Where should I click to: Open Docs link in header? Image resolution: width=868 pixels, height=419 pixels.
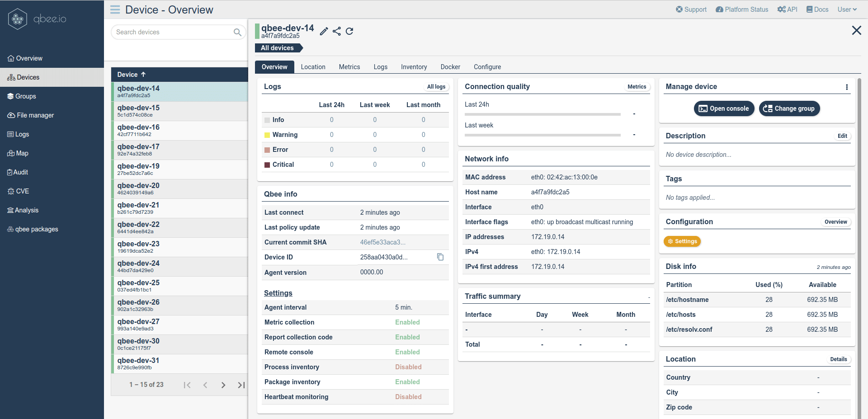(x=817, y=9)
